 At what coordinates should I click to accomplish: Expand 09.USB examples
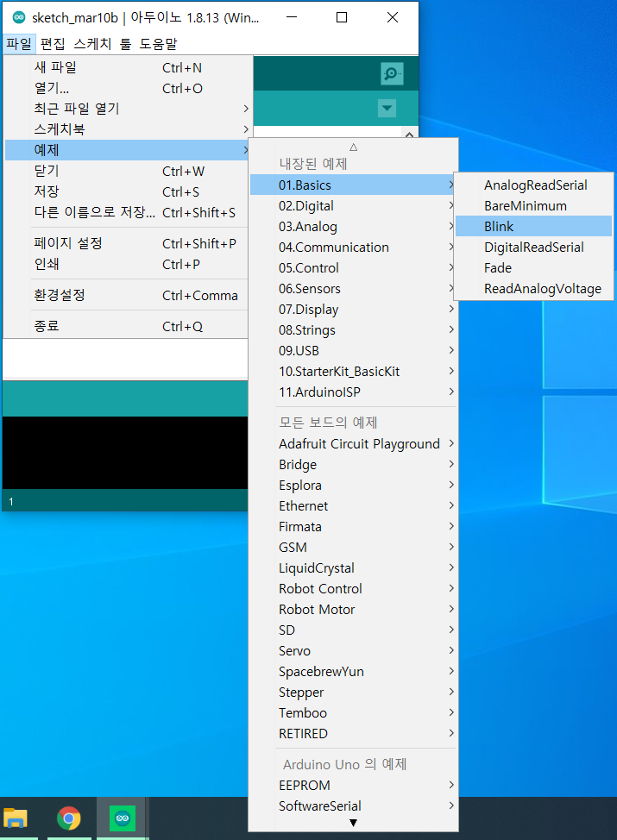[x=353, y=350]
